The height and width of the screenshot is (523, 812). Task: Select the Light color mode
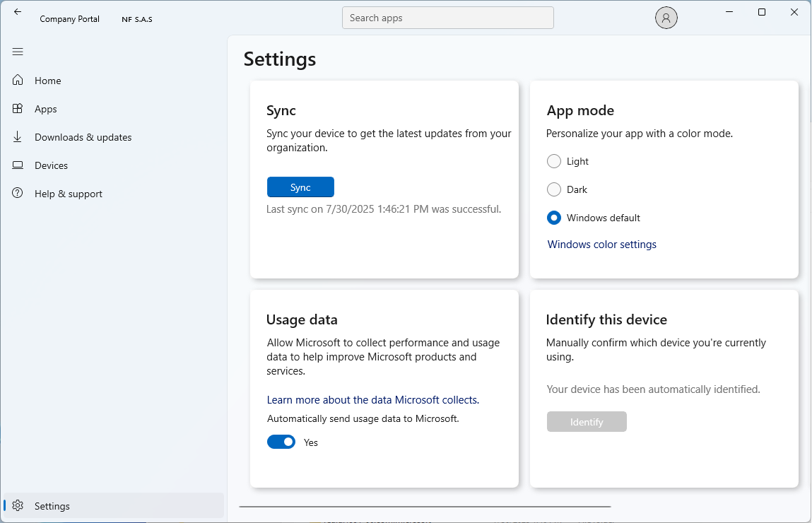pos(553,161)
